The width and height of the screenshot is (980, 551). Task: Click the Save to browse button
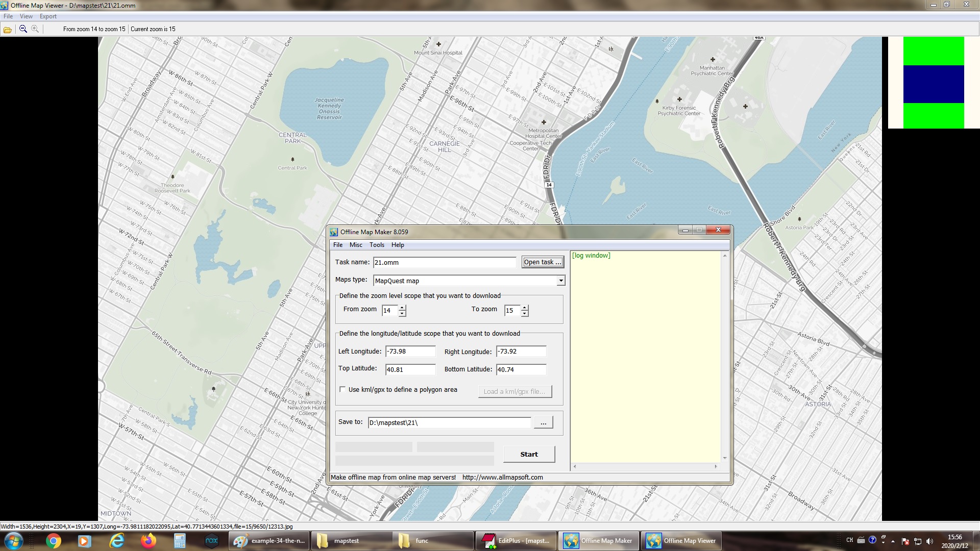click(x=543, y=422)
